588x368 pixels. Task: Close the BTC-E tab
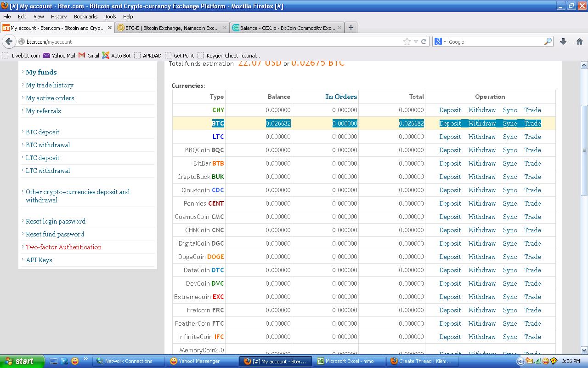[225, 28]
